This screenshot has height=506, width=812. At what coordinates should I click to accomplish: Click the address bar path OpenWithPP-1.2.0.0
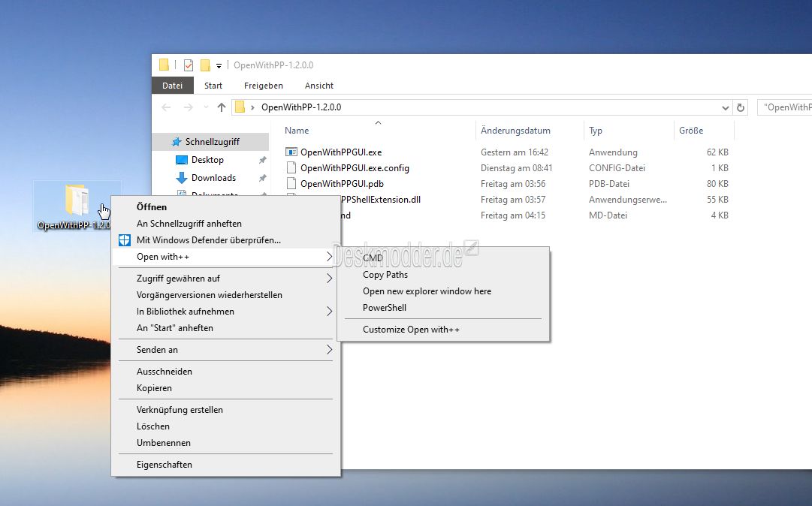[x=301, y=107]
